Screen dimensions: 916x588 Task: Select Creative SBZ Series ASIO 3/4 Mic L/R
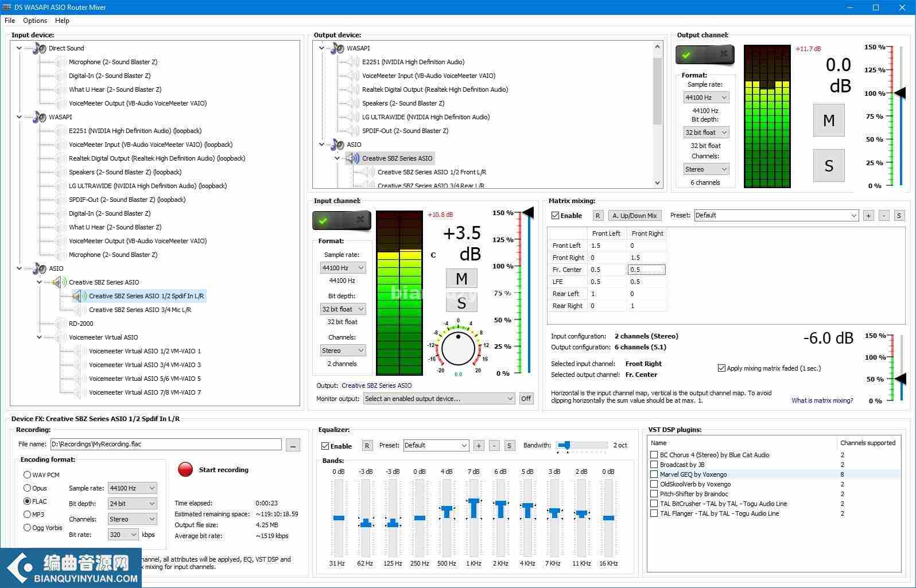(140, 310)
